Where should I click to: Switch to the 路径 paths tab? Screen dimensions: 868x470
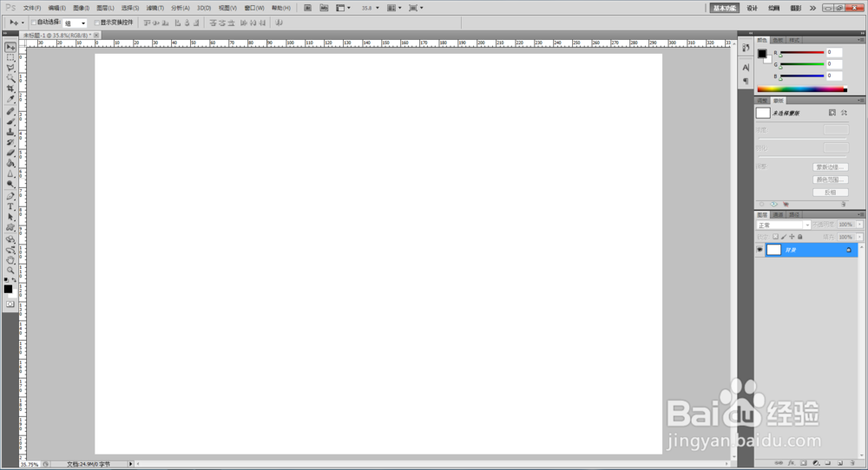(794, 214)
